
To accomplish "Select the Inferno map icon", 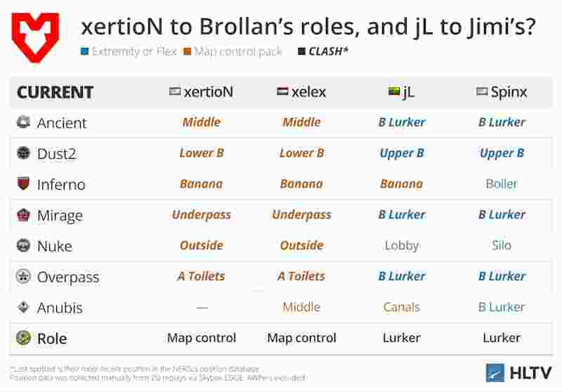I will coord(24,184).
